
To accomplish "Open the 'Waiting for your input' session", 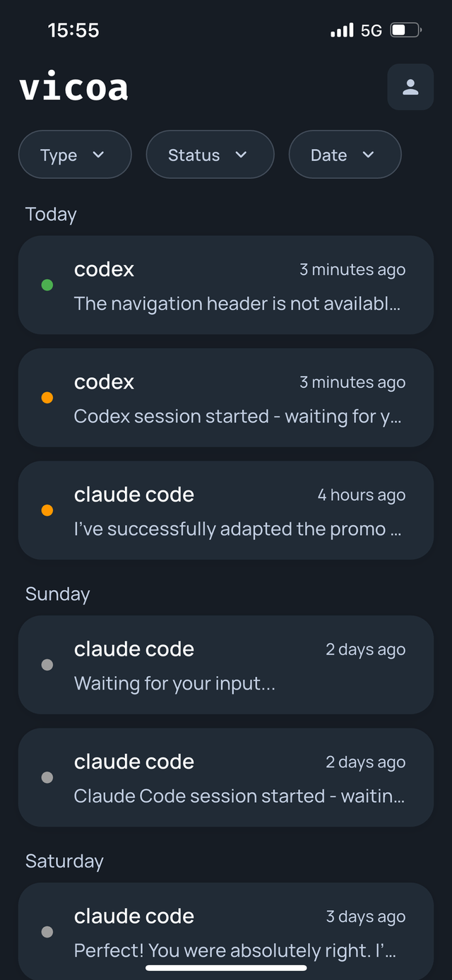I will pyautogui.click(x=226, y=665).
